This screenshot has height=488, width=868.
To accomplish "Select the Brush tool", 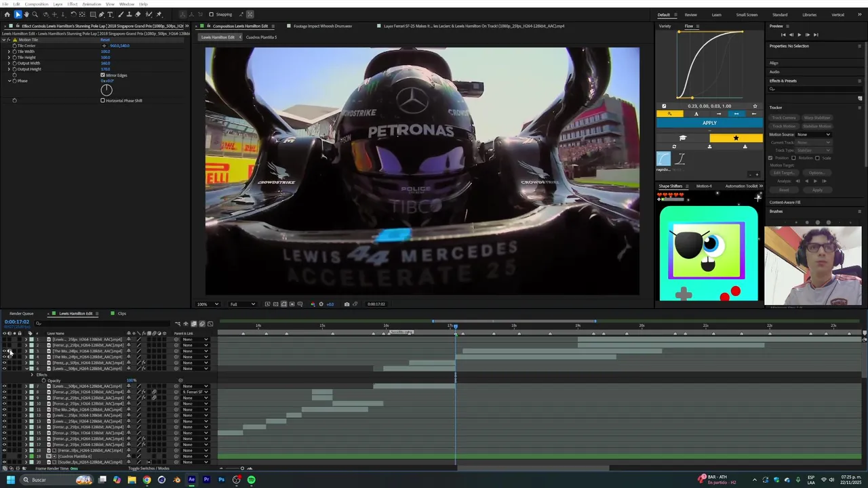I will coord(121,14).
